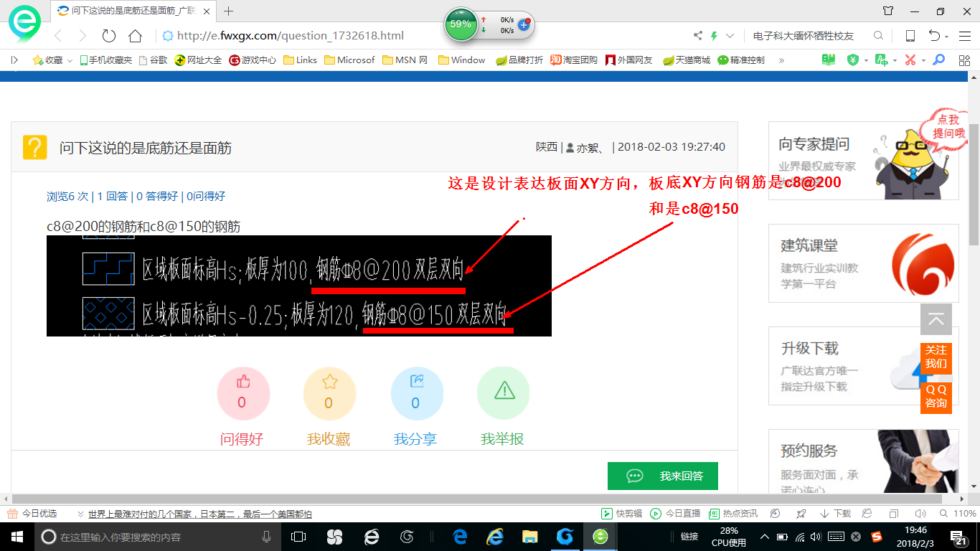Click the green lightning speed-mode icon
The width and height of the screenshot is (980, 551).
714,36
